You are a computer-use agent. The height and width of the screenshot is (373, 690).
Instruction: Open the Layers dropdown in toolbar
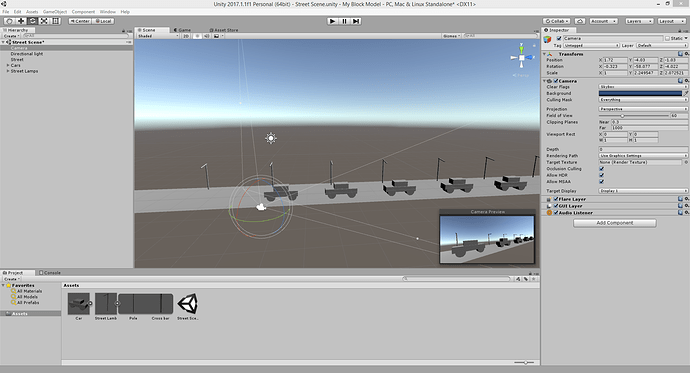[638, 21]
